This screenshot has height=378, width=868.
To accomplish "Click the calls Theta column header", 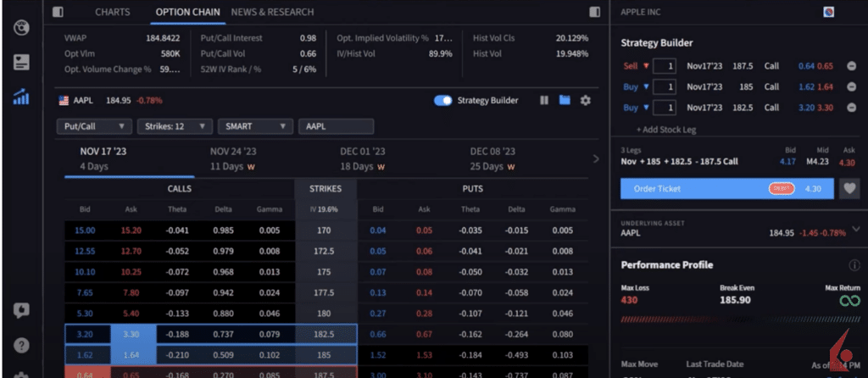I will point(177,209).
